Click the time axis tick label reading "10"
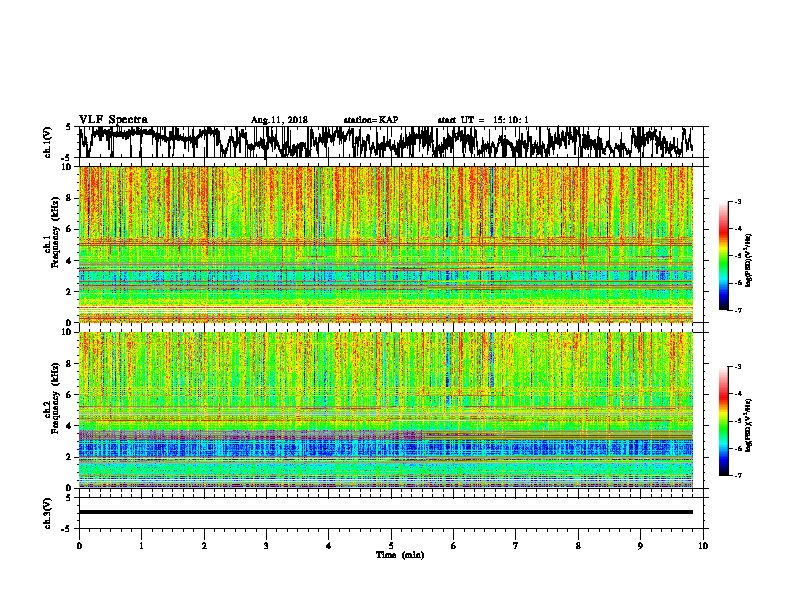 [x=703, y=546]
